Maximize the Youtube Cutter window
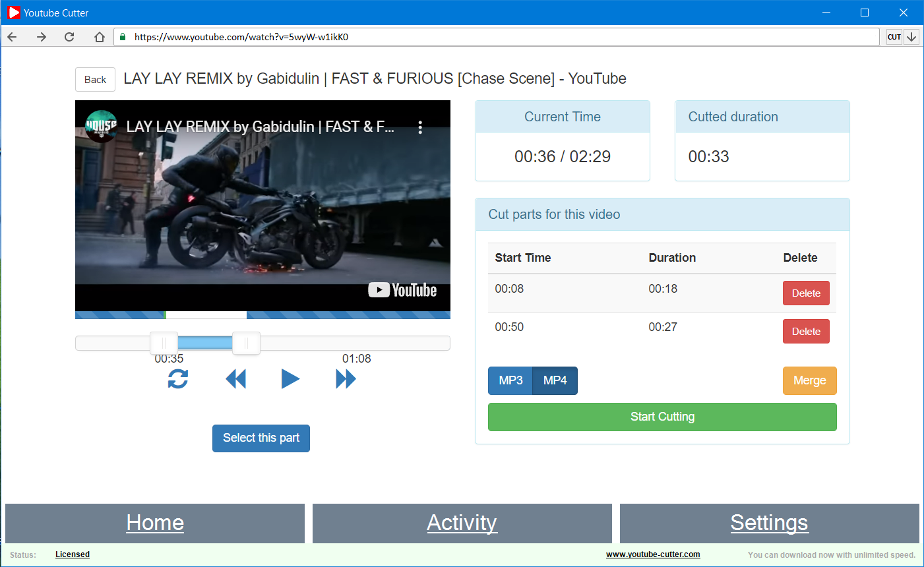This screenshot has width=924, height=567. click(865, 13)
